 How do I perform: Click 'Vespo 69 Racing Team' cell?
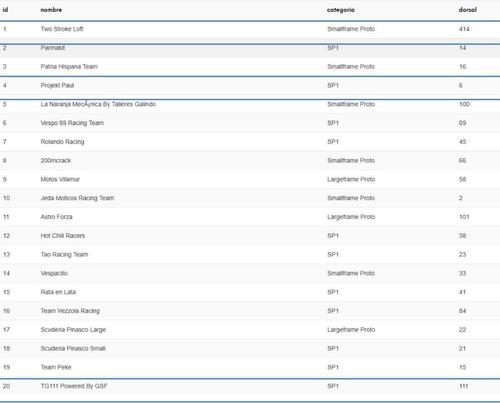[72, 123]
